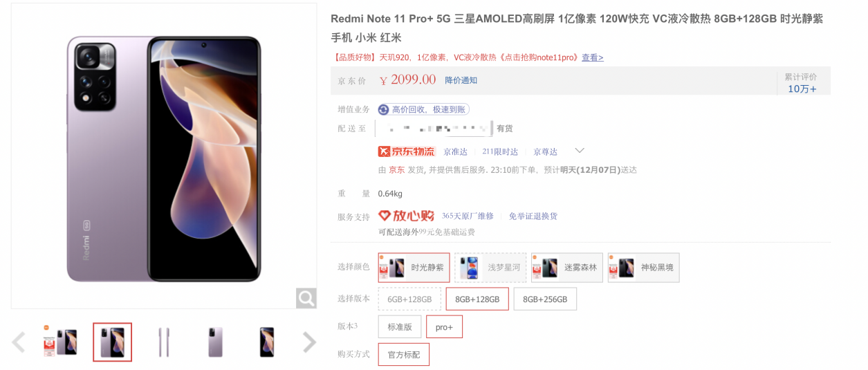868x370 pixels.
Task: Click the magnifier zoom icon on product image
Action: click(306, 298)
